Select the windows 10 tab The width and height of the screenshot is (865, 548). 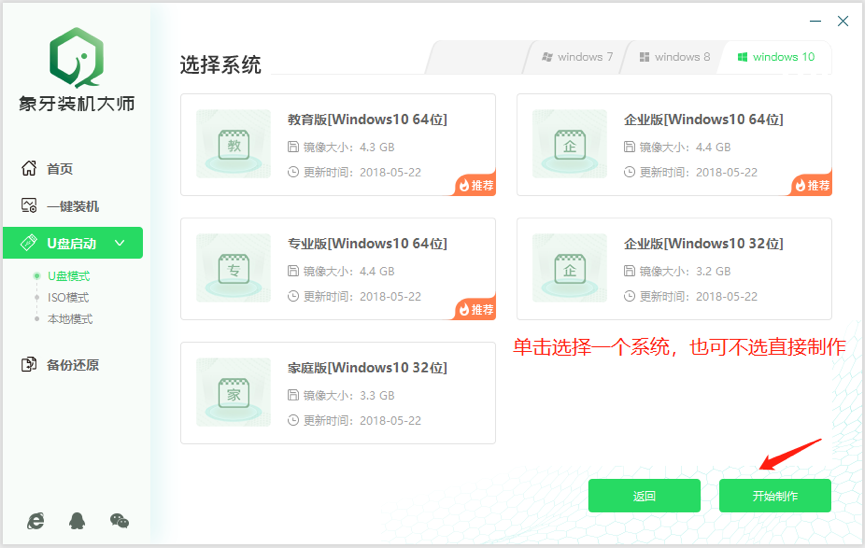click(x=776, y=57)
